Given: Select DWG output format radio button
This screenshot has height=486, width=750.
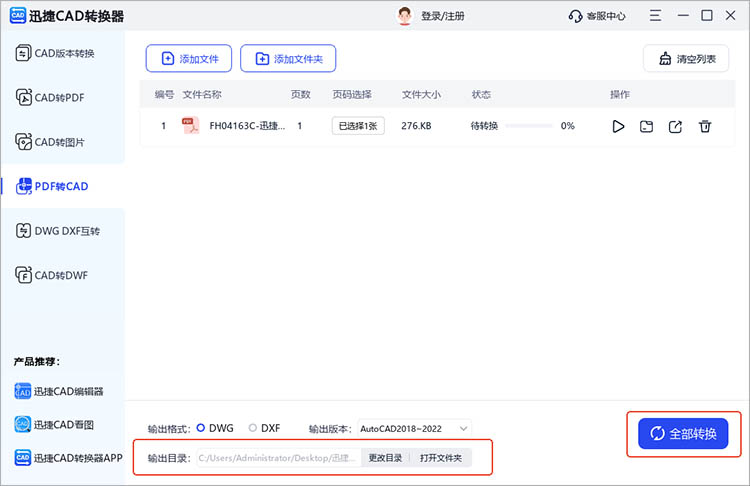Looking at the screenshot, I should coord(201,428).
